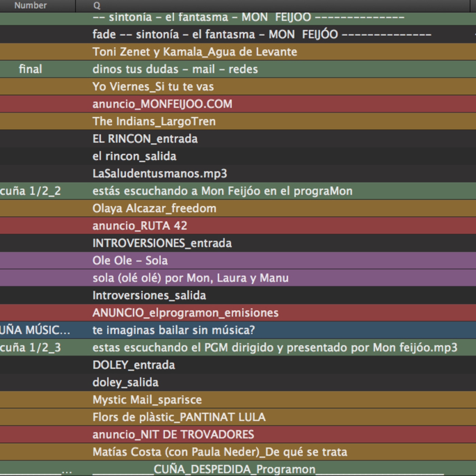
Task: Click the LaSaludentusmanos.mp3 cue
Action: click(159, 174)
